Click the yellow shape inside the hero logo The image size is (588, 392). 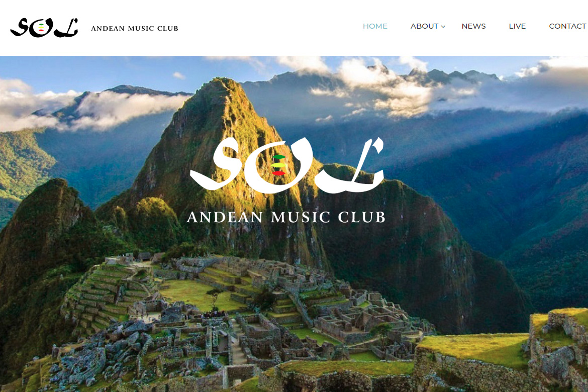(x=278, y=165)
